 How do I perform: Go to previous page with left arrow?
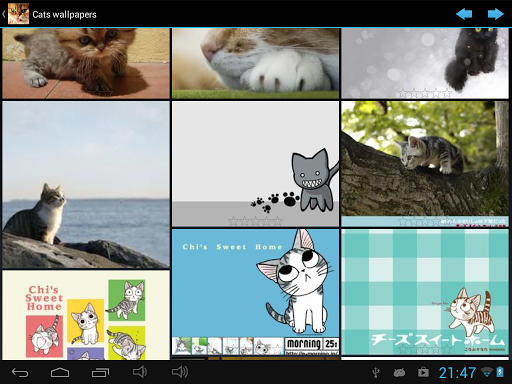coord(464,14)
